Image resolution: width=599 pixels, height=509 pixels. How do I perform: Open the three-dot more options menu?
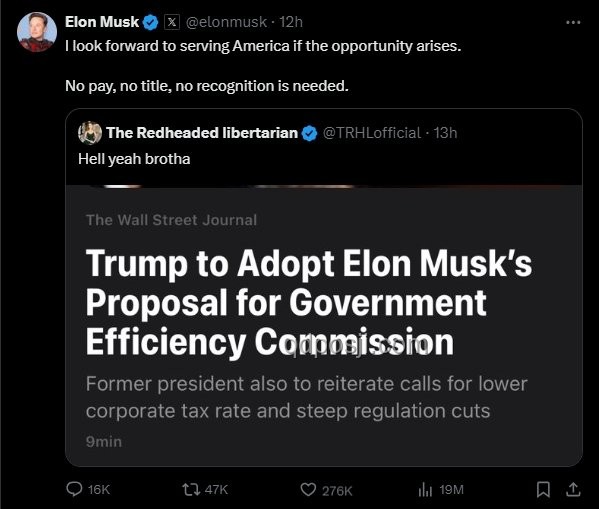point(573,23)
